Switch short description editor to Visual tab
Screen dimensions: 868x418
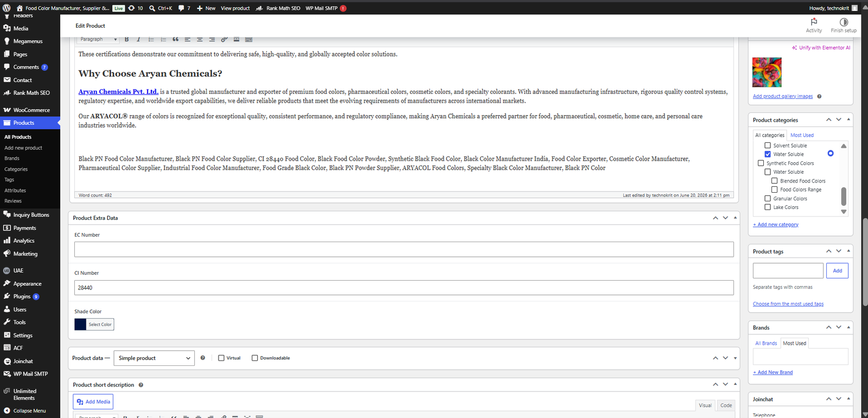pyautogui.click(x=705, y=405)
